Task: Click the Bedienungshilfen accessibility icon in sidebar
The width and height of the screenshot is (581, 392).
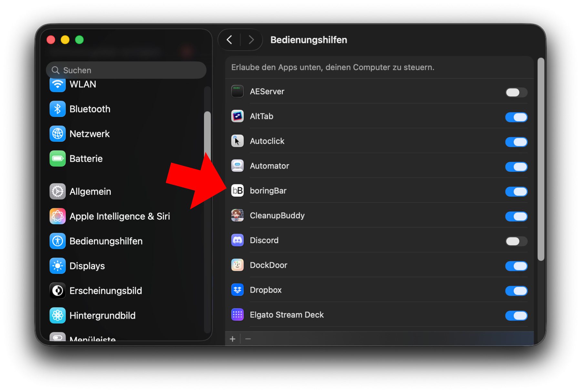Action: click(x=57, y=241)
